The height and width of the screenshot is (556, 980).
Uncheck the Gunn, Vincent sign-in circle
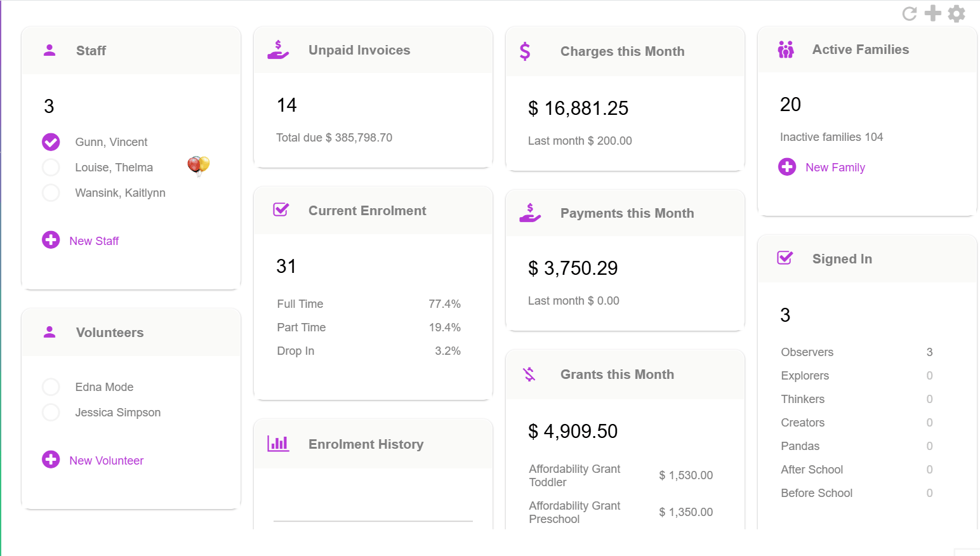pyautogui.click(x=51, y=142)
